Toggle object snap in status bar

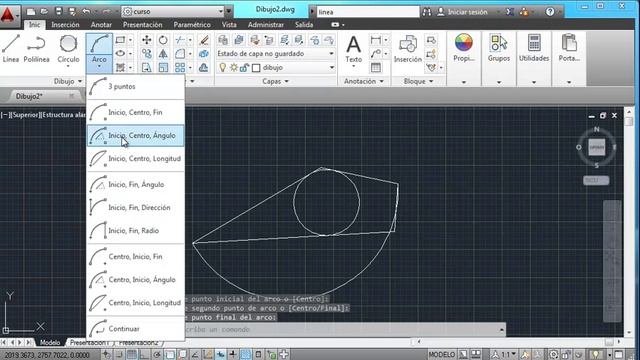[170, 354]
